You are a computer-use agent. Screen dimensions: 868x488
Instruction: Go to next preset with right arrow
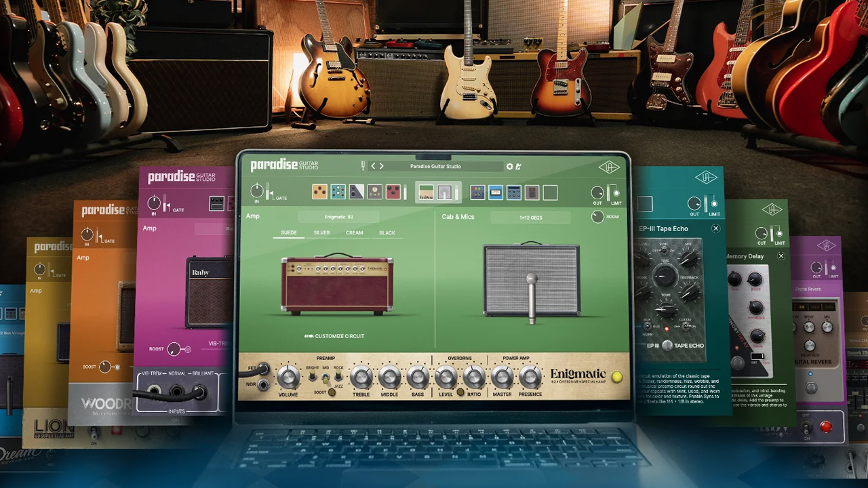point(382,166)
